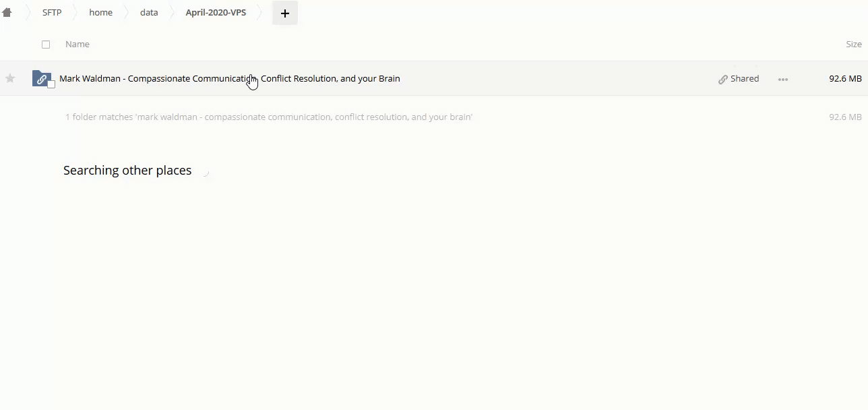
Task: Click the Shared label on folder row
Action: [745, 79]
